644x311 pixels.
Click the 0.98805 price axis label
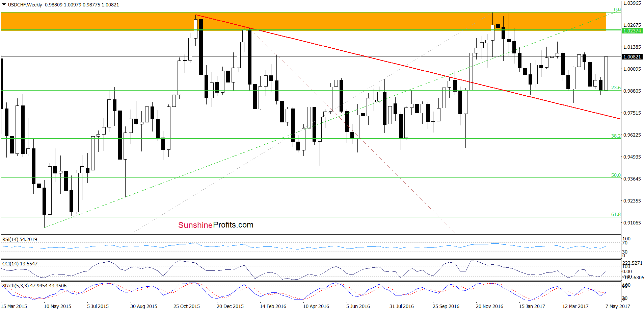632,91
